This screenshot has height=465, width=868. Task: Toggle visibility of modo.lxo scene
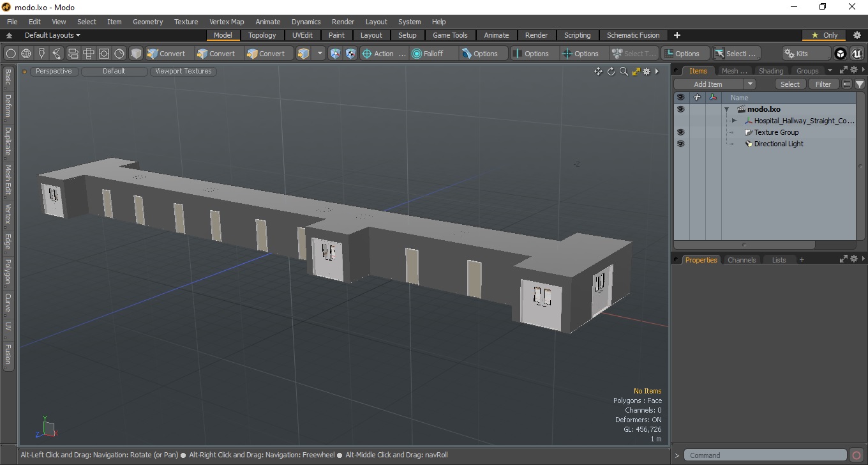(680, 109)
